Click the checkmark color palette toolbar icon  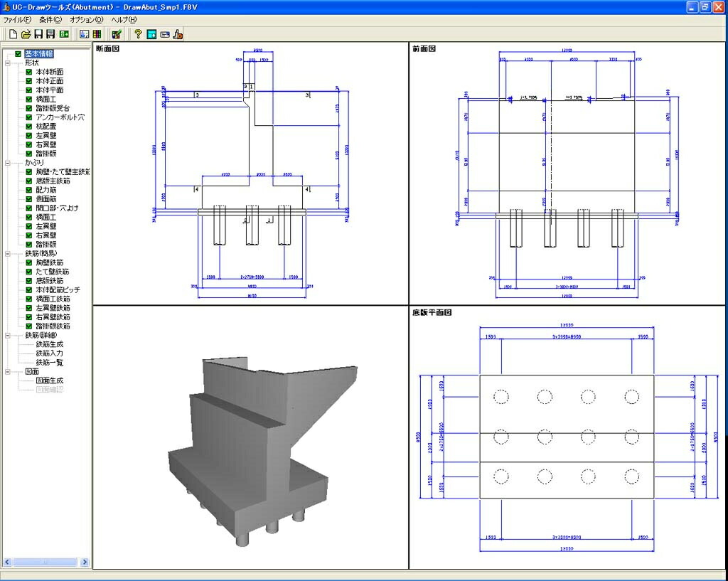(x=117, y=34)
